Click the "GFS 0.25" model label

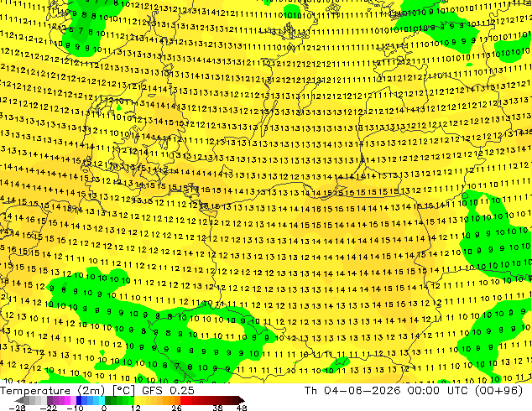coord(168,391)
